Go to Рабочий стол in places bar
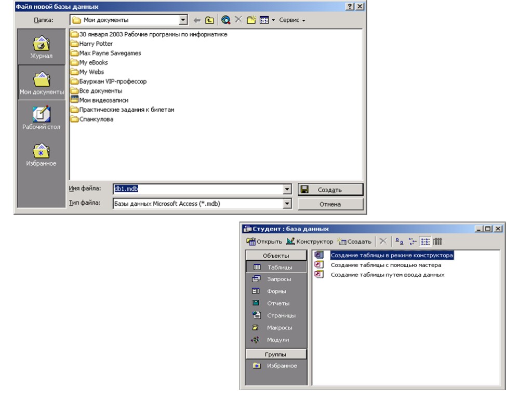This screenshot has height=399, width=532. [42, 118]
